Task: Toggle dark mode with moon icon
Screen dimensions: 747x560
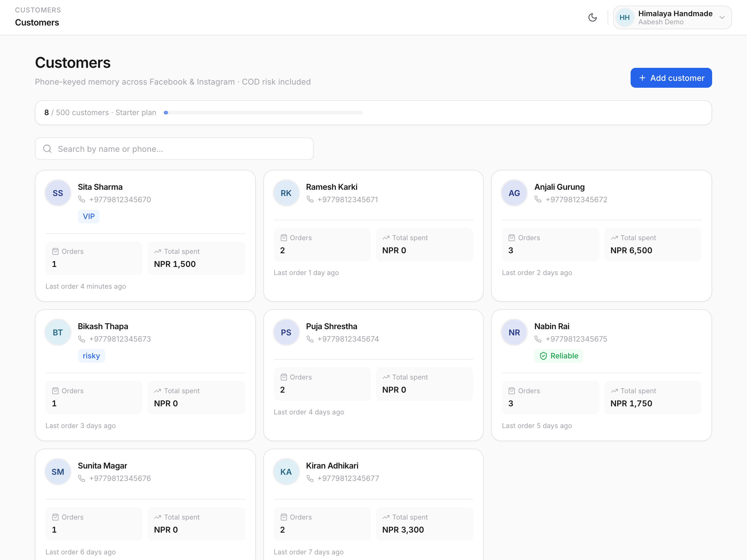Action: 592,17
